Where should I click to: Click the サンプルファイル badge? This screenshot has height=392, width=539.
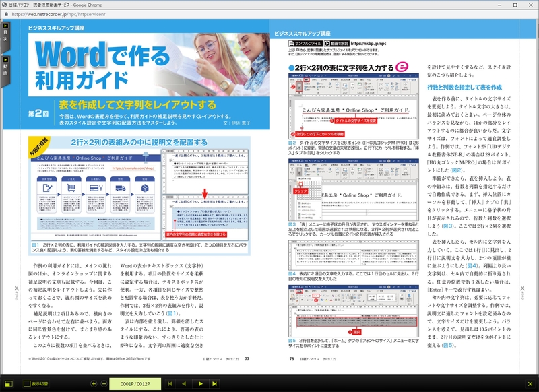pos(305,44)
